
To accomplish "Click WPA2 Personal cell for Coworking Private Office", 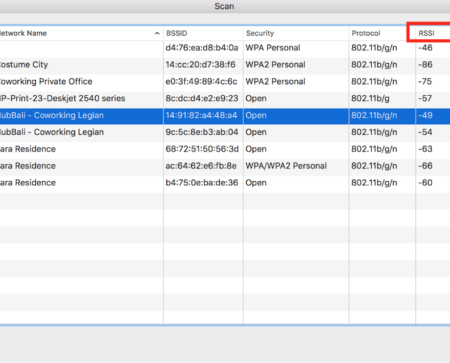I will 275,82.
